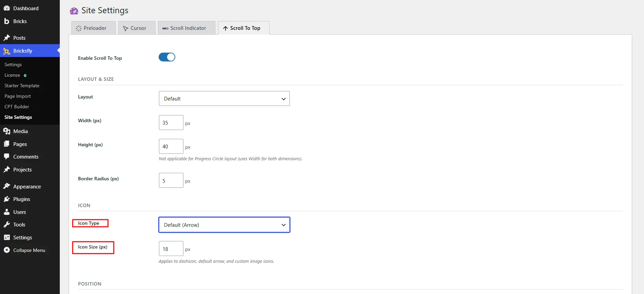
Task: Switch to the Preloader tab
Action: [93, 28]
